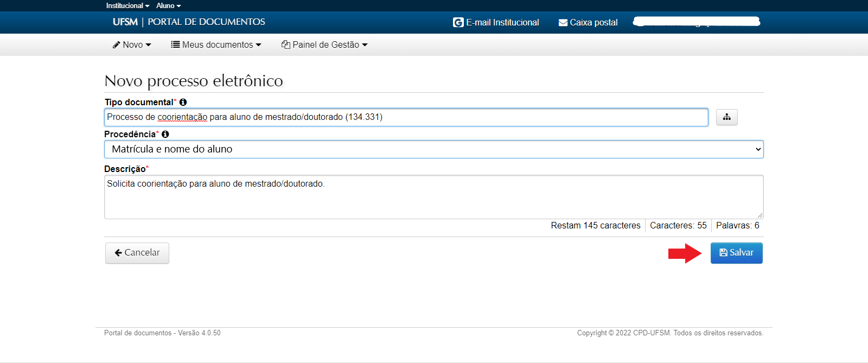Viewport: 868px width, 363px height.
Task: Click the Google icon for E-mail Institucional
Action: [458, 22]
